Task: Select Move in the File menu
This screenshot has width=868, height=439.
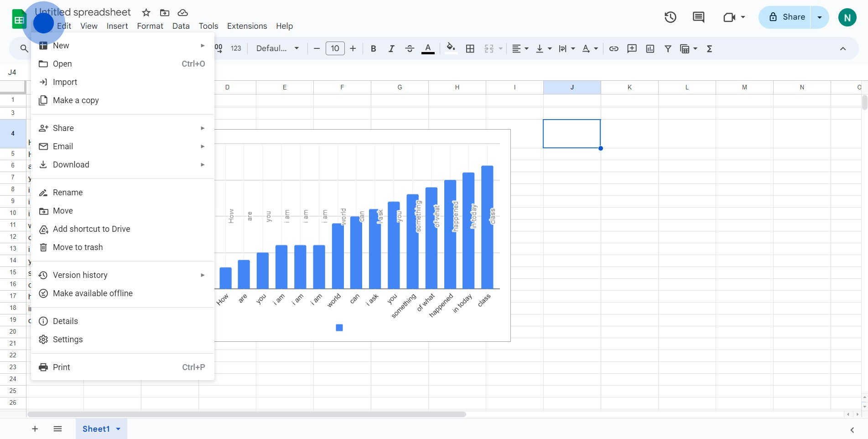Action: [123, 211]
